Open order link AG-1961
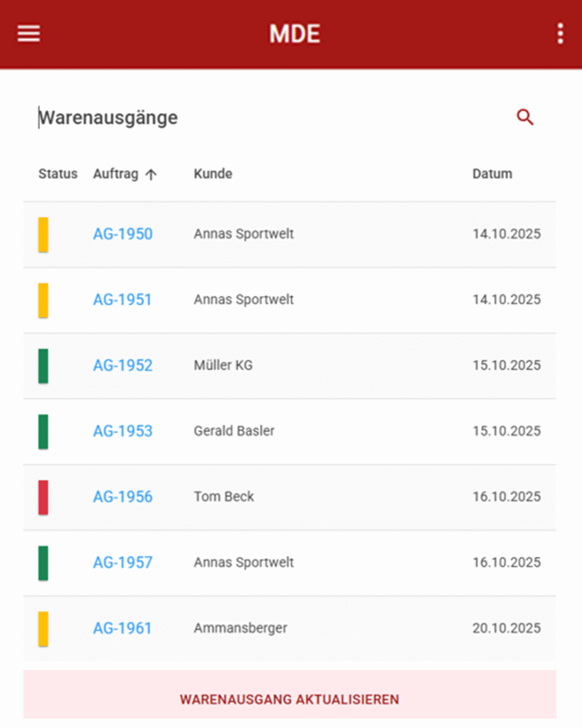The image size is (582, 728). click(122, 628)
